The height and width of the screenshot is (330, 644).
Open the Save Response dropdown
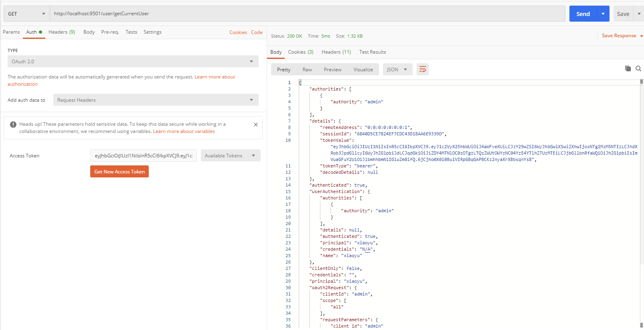(622, 36)
